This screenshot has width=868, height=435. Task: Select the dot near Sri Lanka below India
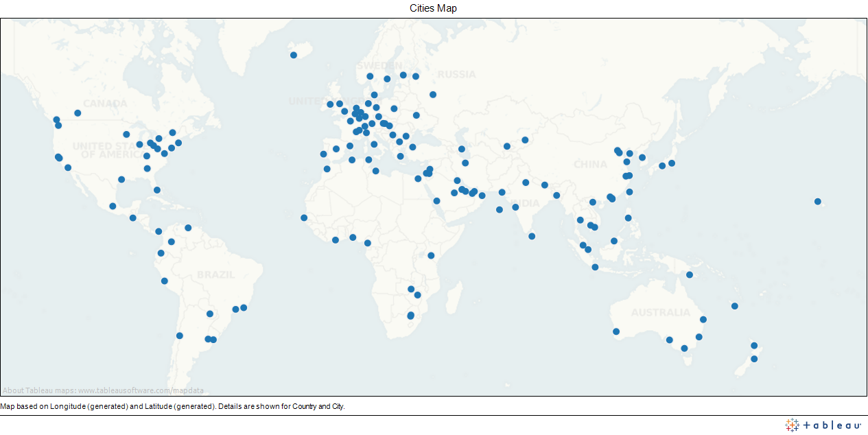(532, 236)
